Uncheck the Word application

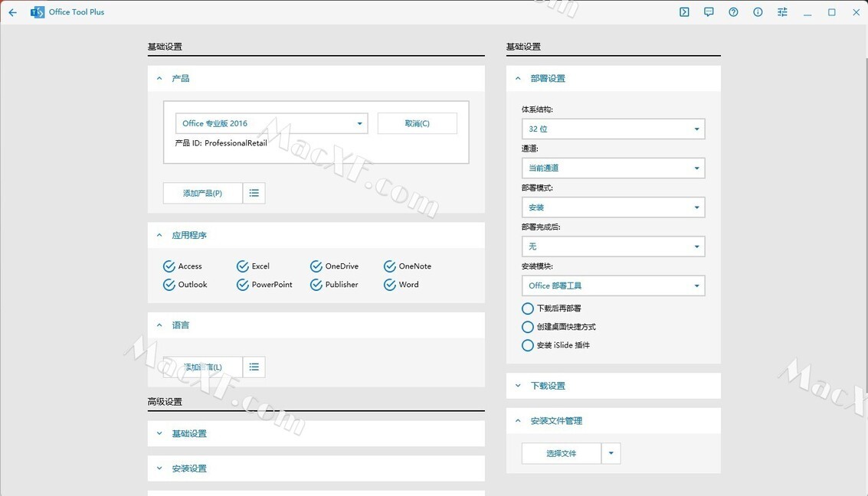click(x=390, y=285)
